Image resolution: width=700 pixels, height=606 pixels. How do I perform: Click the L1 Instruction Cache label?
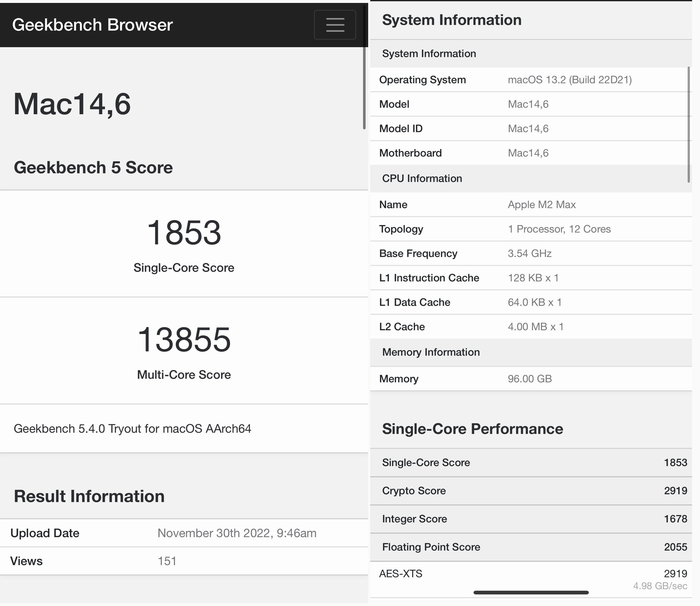coord(429,278)
